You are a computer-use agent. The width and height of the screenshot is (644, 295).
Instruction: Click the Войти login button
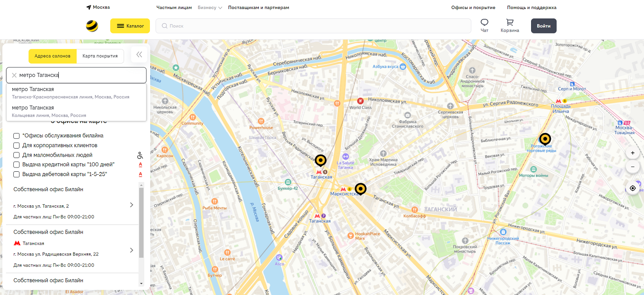[x=544, y=26]
